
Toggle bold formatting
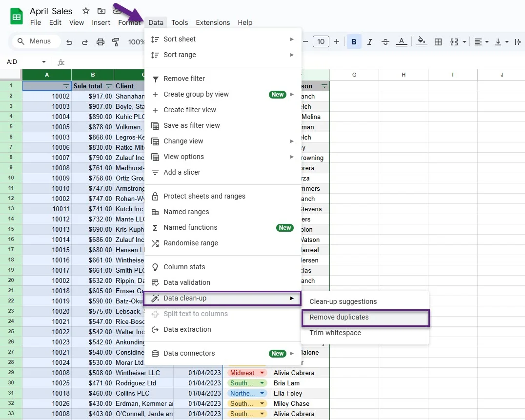click(x=354, y=42)
